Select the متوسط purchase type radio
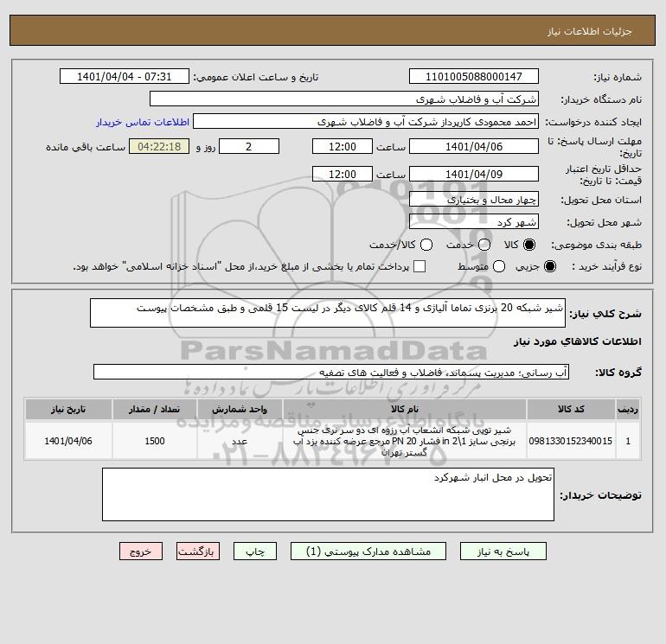 [499, 266]
